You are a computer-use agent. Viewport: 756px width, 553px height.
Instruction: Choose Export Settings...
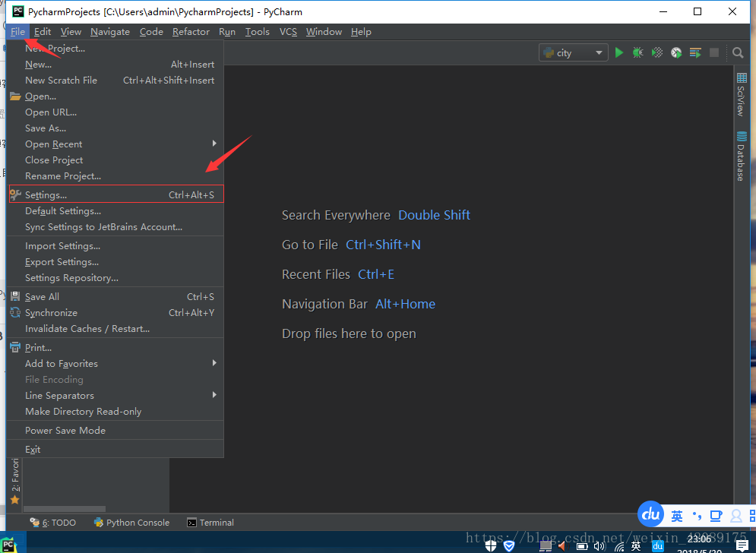pos(115,262)
